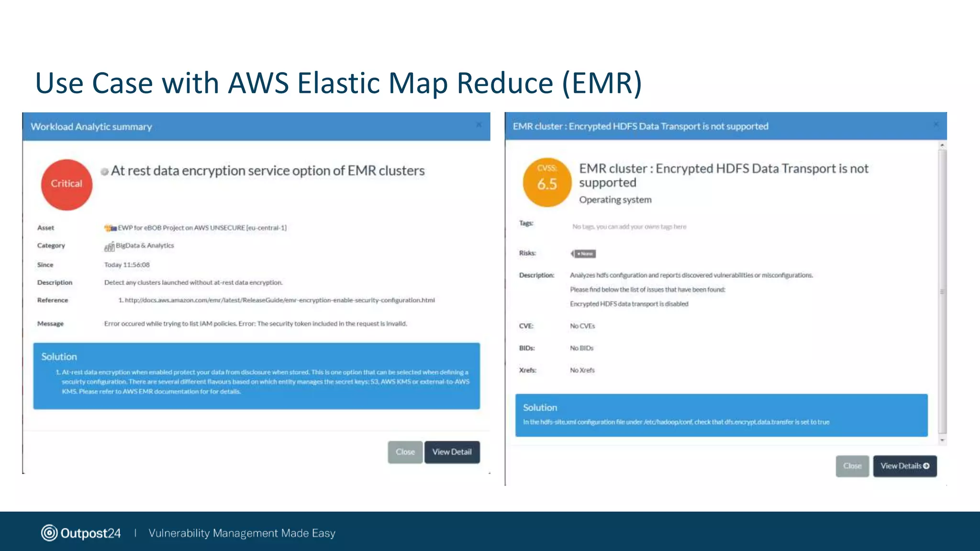Open View Details in EMR cluster dialog
Viewport: 980px width, 551px height.
coord(905,466)
